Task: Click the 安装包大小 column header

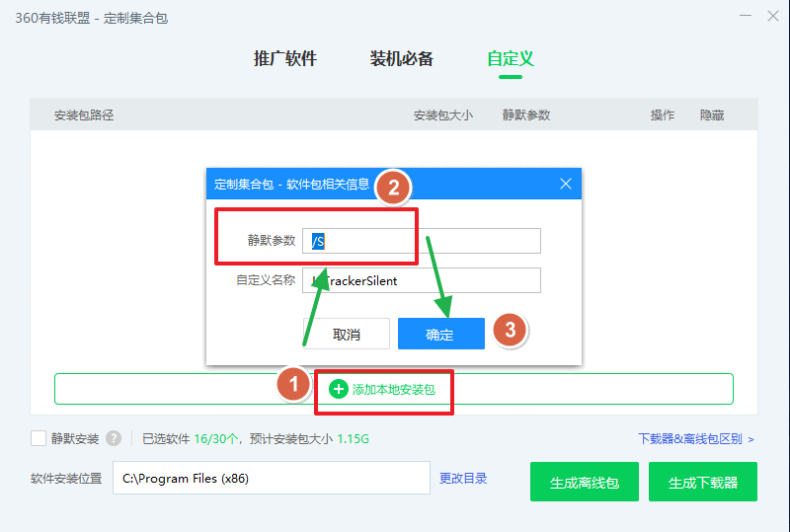Action: (x=443, y=115)
